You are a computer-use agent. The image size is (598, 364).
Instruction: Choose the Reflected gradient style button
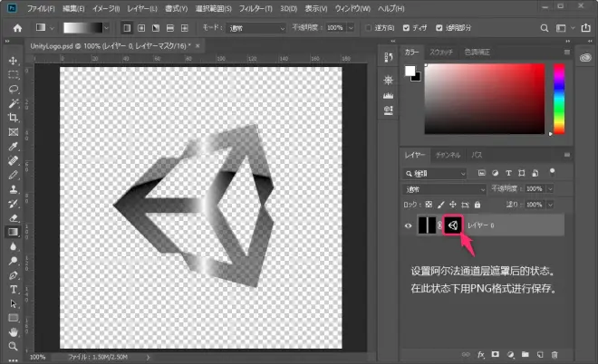(x=170, y=28)
